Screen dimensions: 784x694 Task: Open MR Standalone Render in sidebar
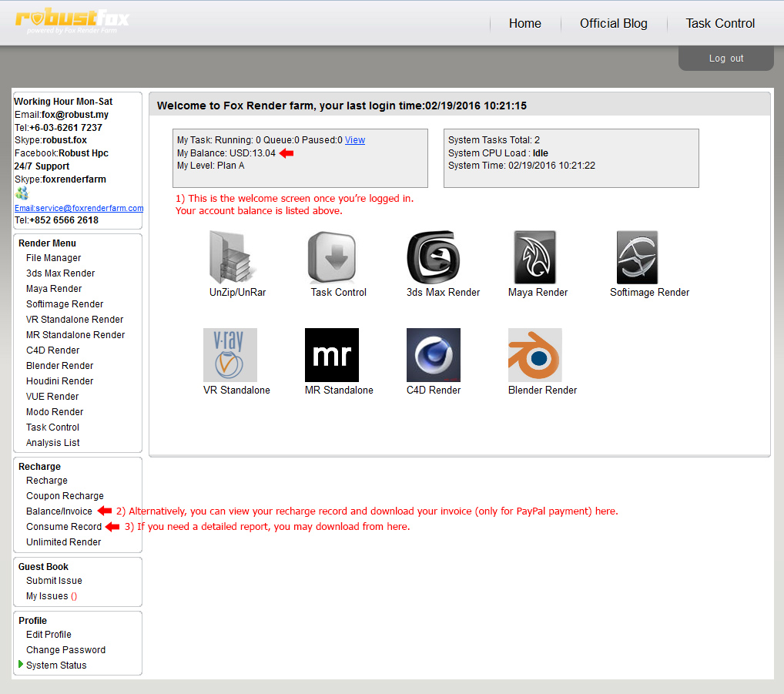point(75,335)
